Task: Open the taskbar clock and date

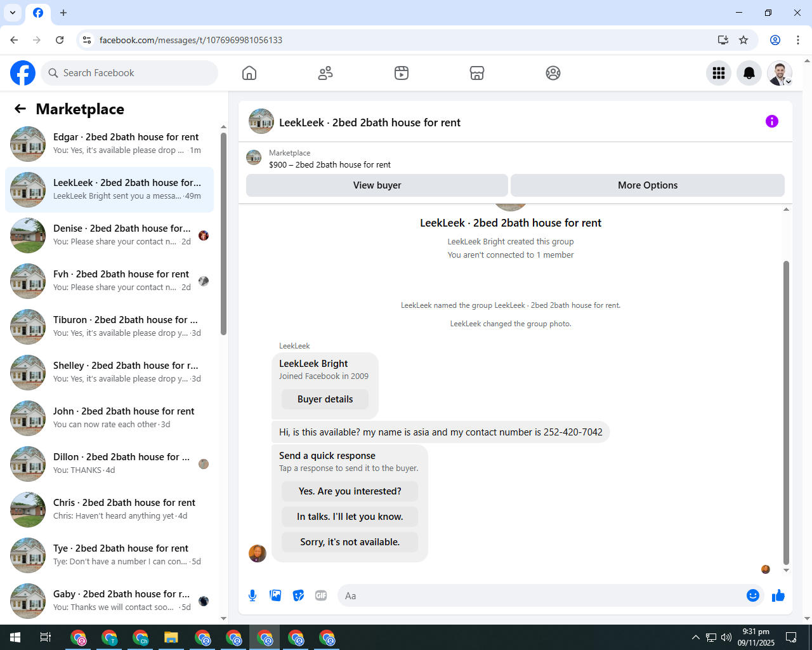Action: (x=756, y=637)
